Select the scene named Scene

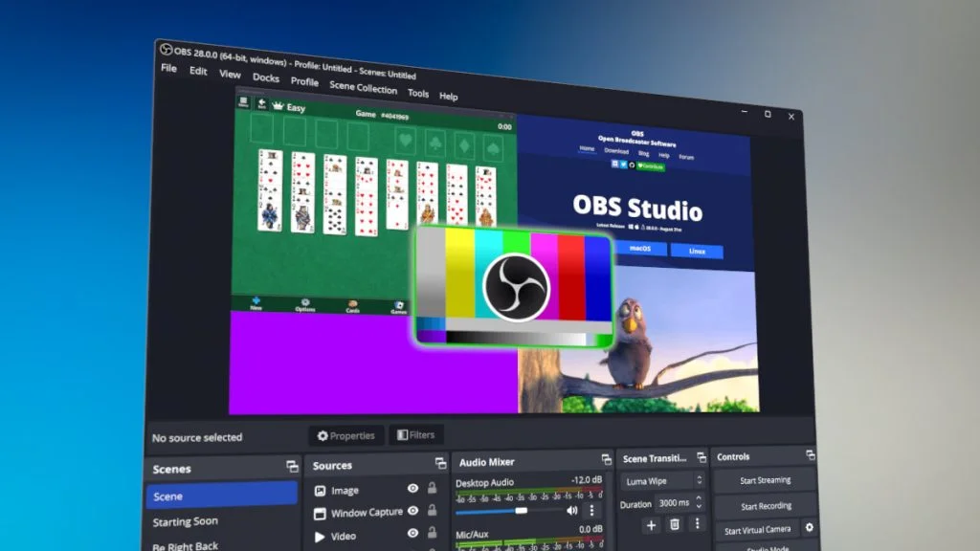[x=222, y=495]
